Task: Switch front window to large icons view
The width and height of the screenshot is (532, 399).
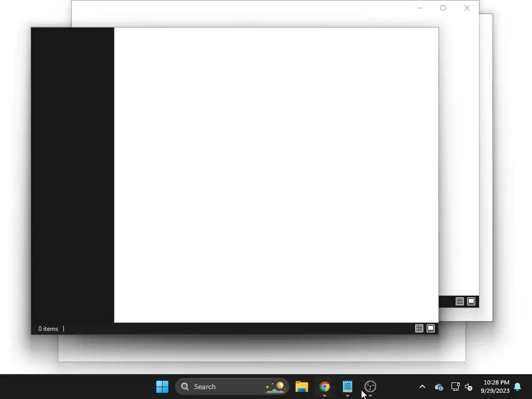Action: (x=431, y=328)
